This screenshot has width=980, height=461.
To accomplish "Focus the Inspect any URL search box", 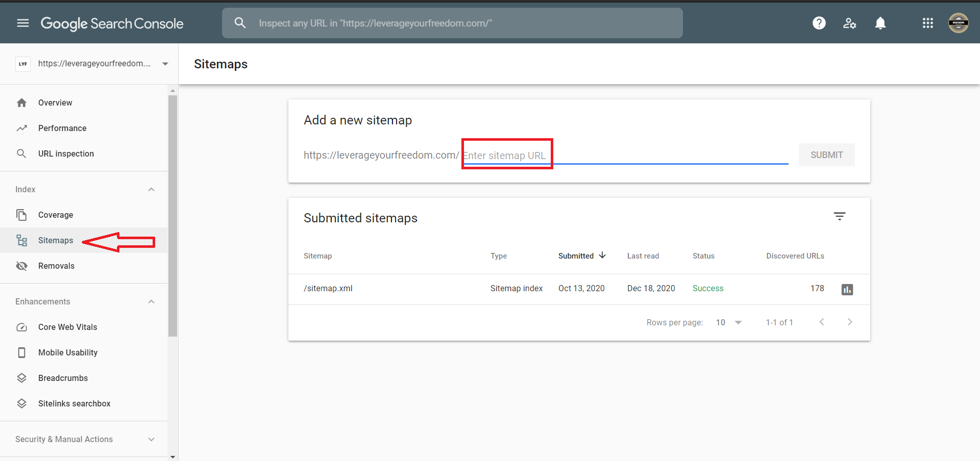I will [452, 23].
